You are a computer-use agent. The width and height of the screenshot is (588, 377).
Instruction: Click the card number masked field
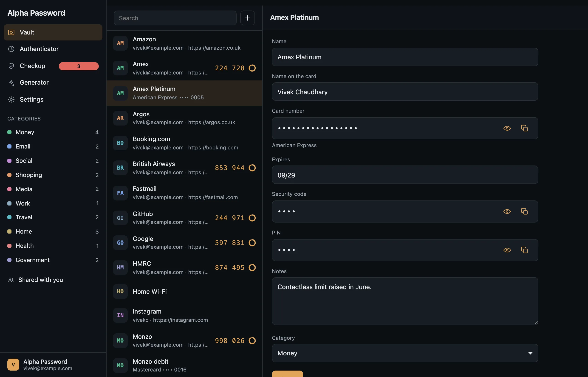pyautogui.click(x=405, y=128)
